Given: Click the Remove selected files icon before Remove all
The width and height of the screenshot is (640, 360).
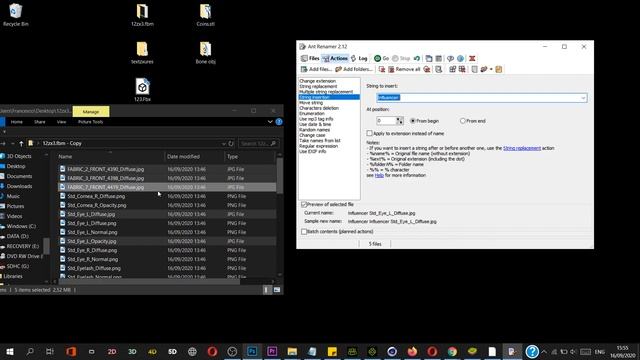Looking at the screenshot, I should click(382, 69).
